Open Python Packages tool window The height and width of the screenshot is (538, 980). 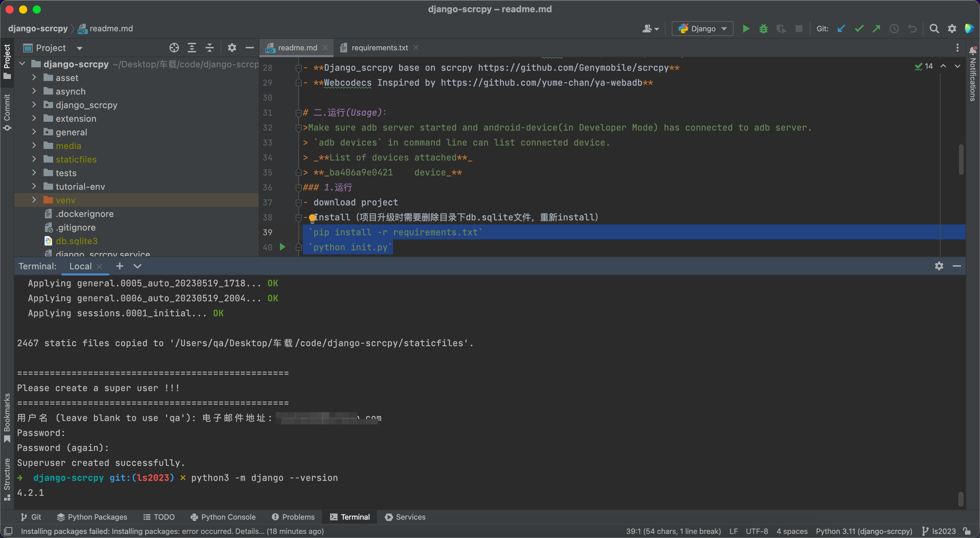[92, 517]
